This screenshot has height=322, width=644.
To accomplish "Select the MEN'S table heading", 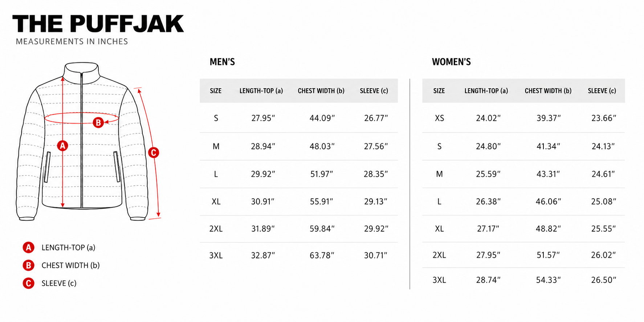I will click(x=222, y=62).
